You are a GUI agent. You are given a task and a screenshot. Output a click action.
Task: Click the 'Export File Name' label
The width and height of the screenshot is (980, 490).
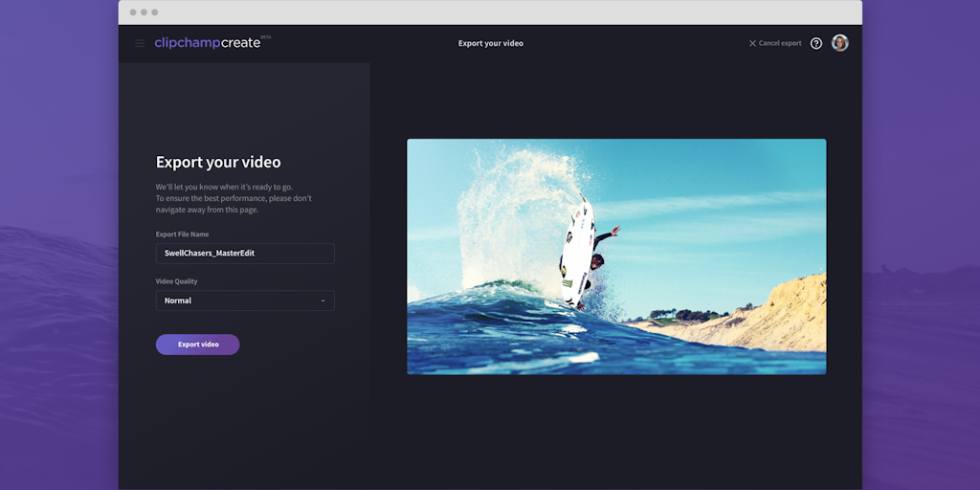pyautogui.click(x=183, y=234)
